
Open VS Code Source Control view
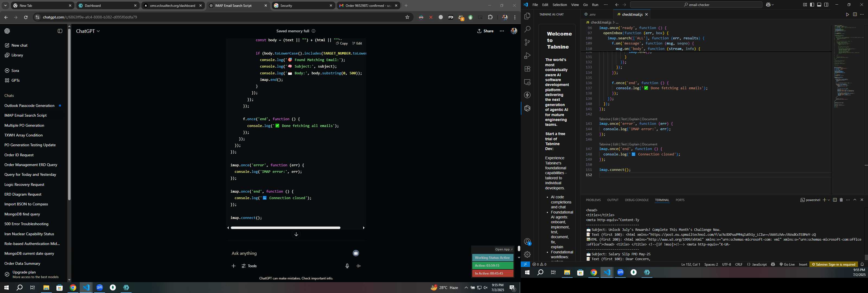tap(527, 43)
